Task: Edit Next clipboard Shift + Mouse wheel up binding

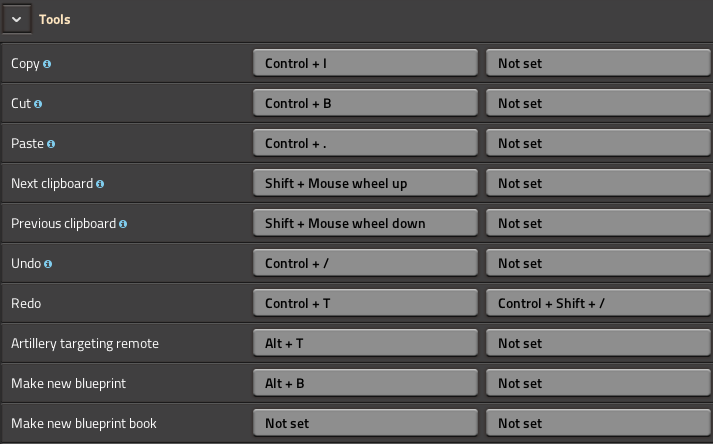Action: point(365,183)
